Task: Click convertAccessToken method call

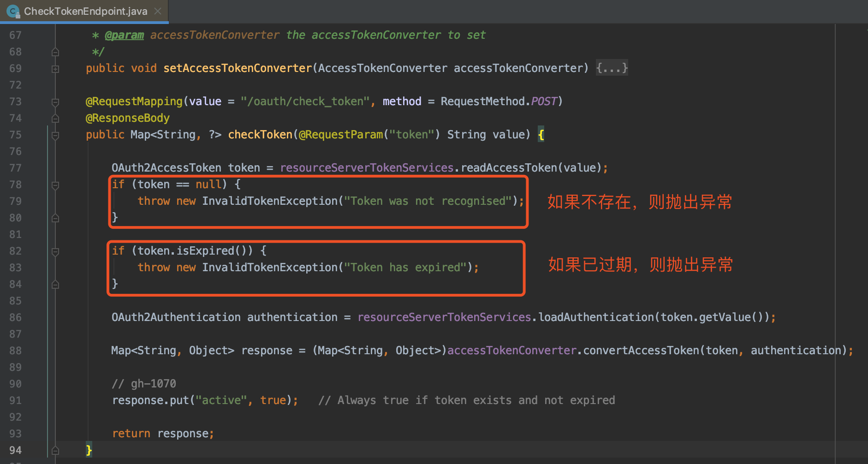Action: pyautogui.click(x=641, y=351)
